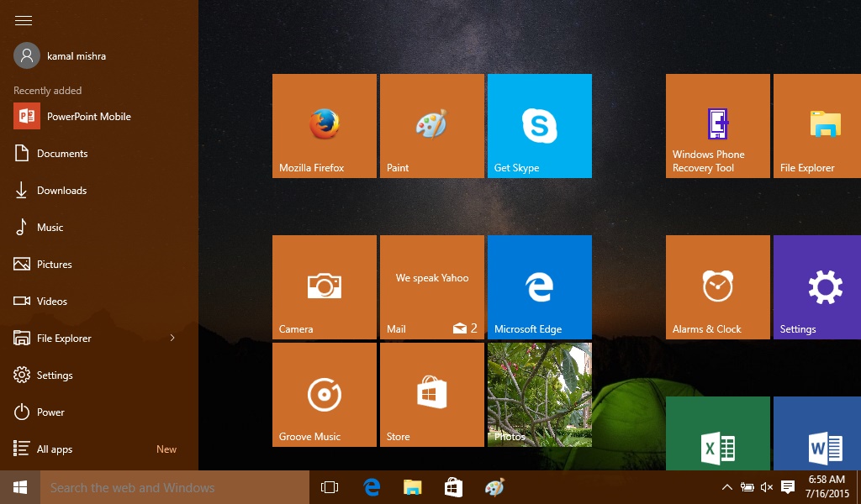Screen dimensions: 861x504
Task: Open the Store from the taskbar
Action: click(453, 487)
